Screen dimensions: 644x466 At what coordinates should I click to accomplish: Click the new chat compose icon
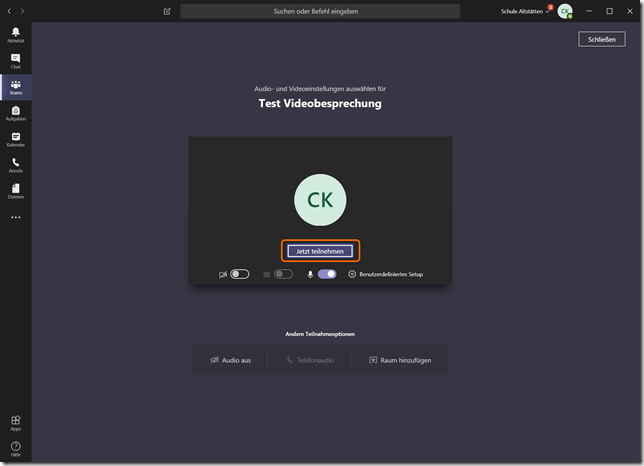pyautogui.click(x=167, y=11)
